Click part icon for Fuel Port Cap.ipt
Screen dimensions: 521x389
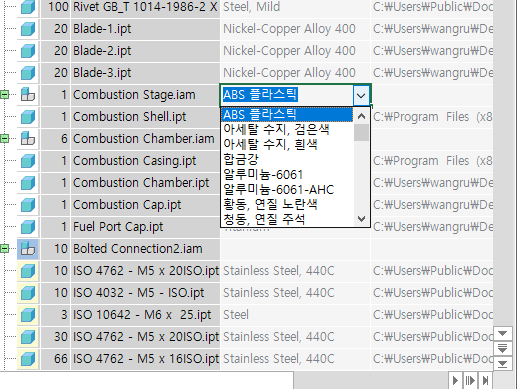[28, 227]
